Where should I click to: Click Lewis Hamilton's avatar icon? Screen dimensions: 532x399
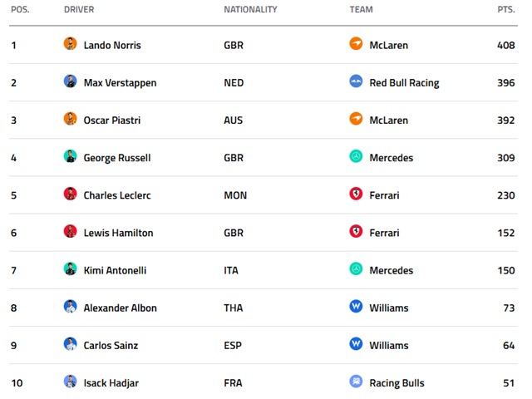(71, 231)
